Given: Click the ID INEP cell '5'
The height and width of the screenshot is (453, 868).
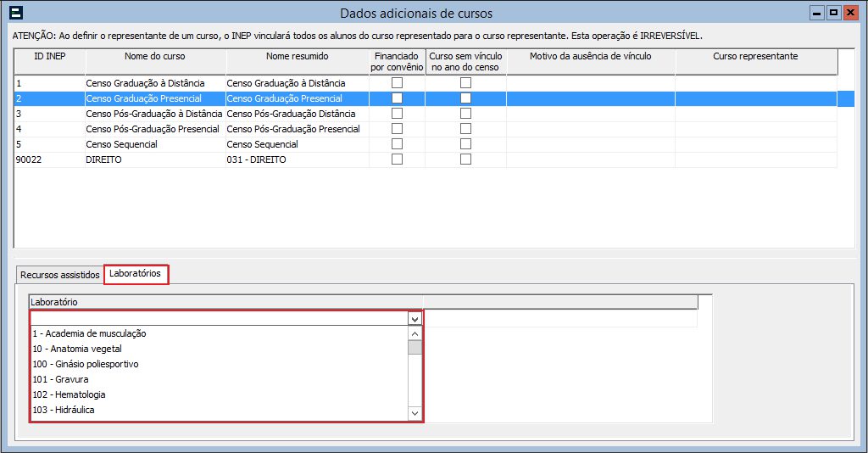Looking at the screenshot, I should 50,144.
